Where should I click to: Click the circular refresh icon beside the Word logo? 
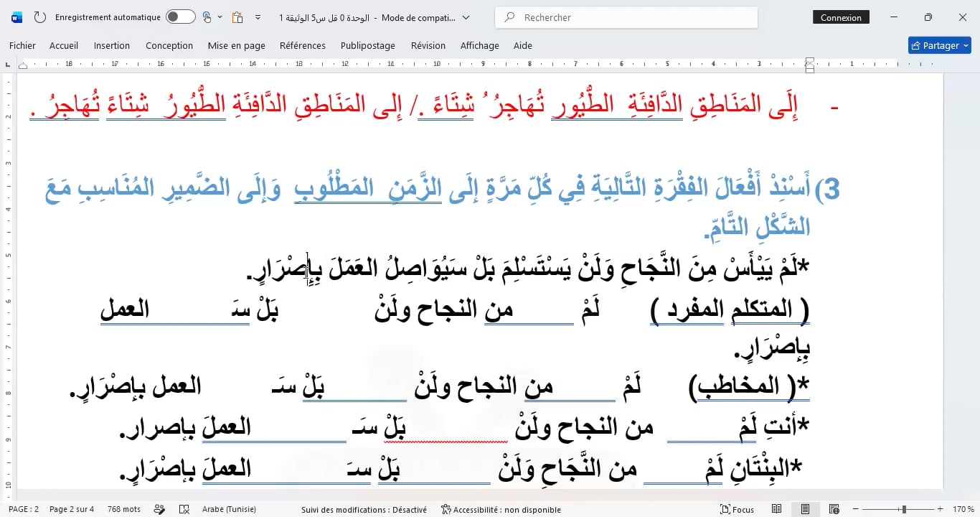(40, 17)
